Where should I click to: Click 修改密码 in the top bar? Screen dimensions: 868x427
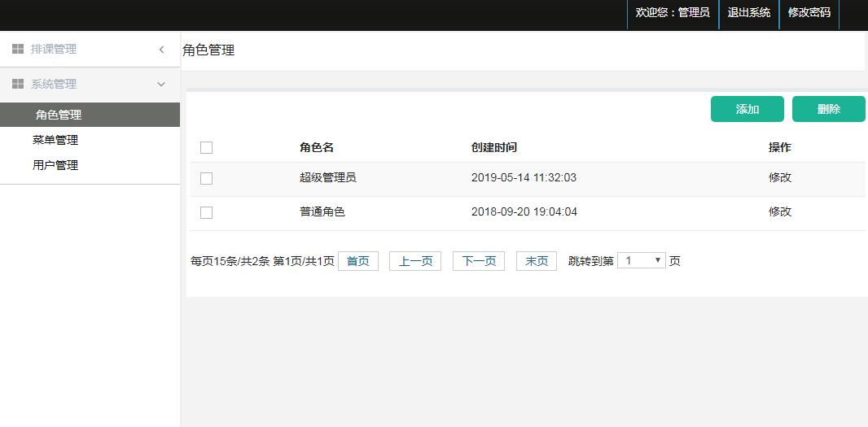(x=809, y=13)
